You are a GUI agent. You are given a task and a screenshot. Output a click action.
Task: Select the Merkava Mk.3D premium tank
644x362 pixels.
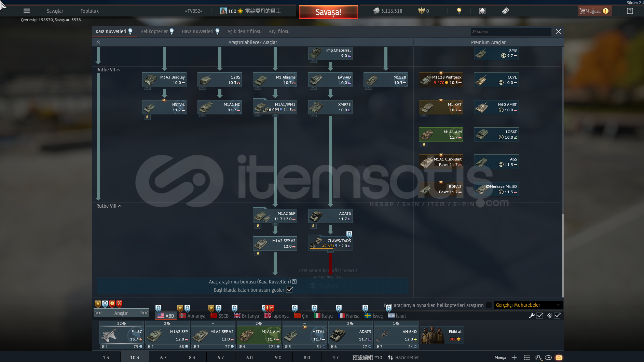point(496,189)
